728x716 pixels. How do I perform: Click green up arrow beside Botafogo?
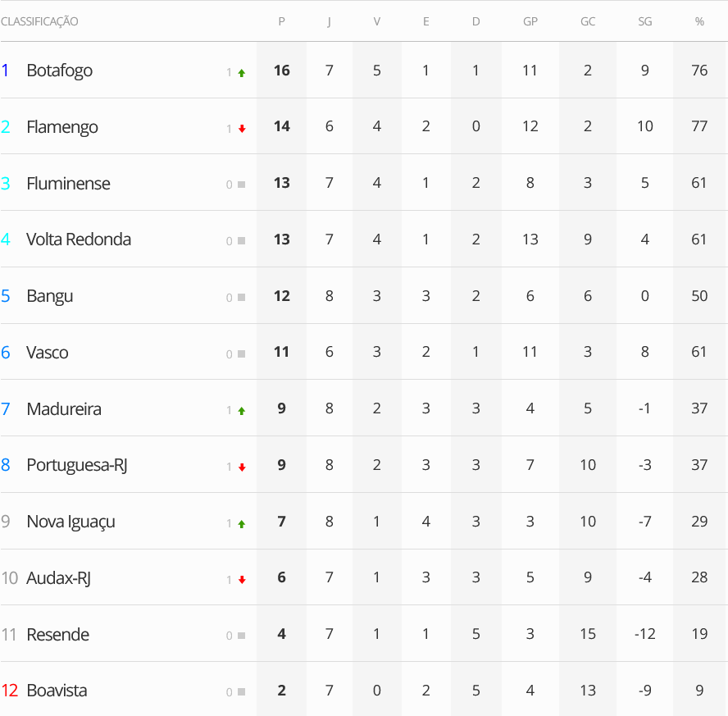[x=241, y=73]
